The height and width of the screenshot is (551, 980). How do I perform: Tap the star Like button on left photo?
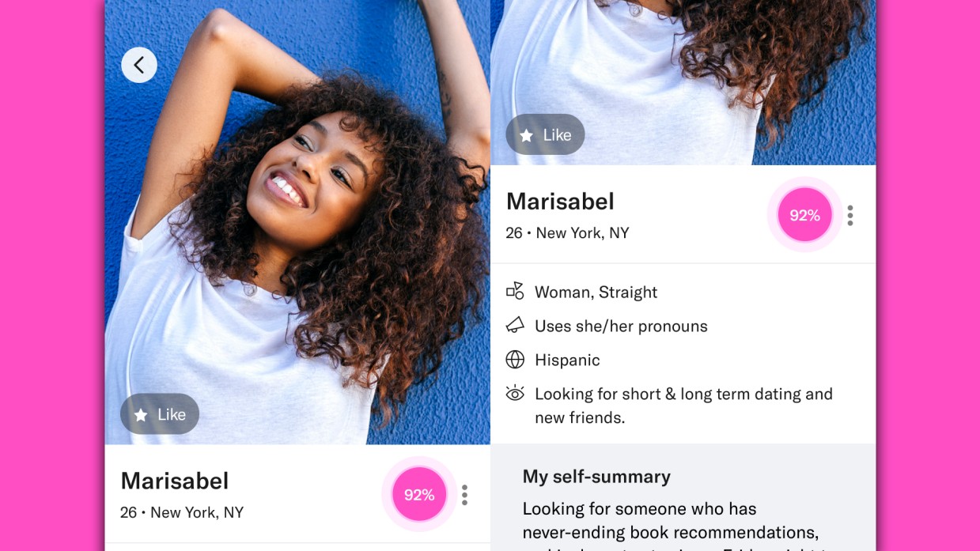(x=160, y=414)
